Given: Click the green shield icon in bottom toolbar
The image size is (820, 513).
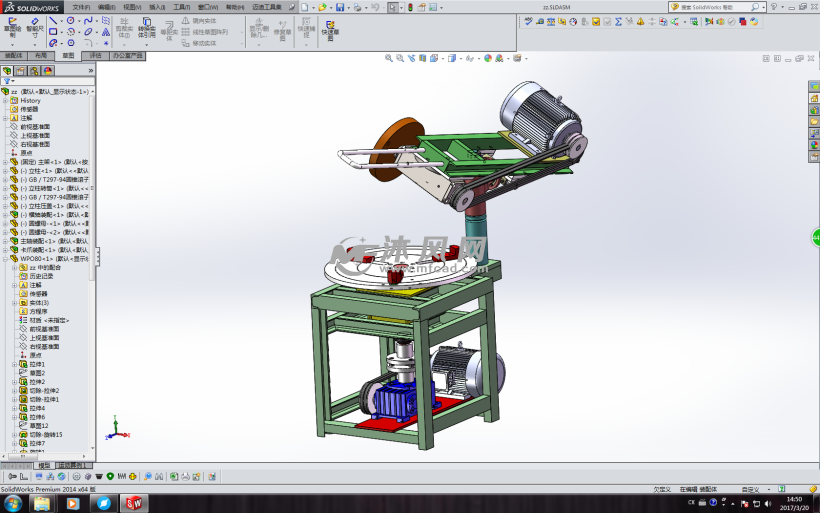Looking at the screenshot, I should click(110, 476).
